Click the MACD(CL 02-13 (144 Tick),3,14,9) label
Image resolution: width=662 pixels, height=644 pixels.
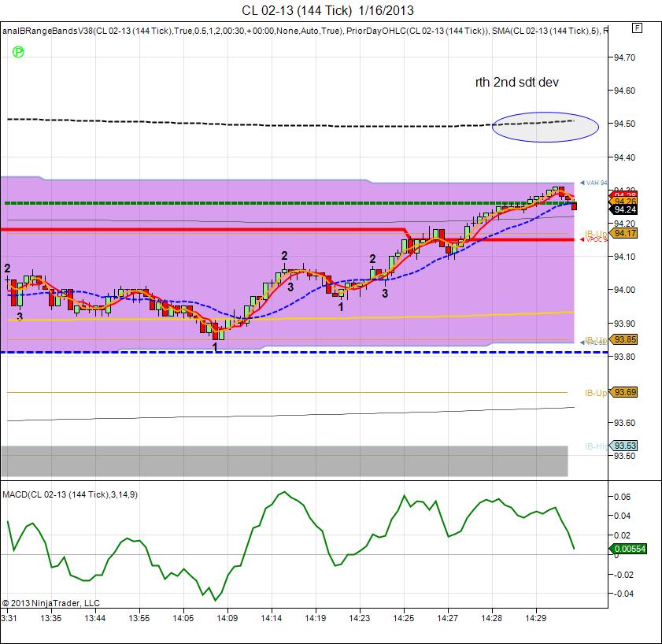[x=70, y=494]
